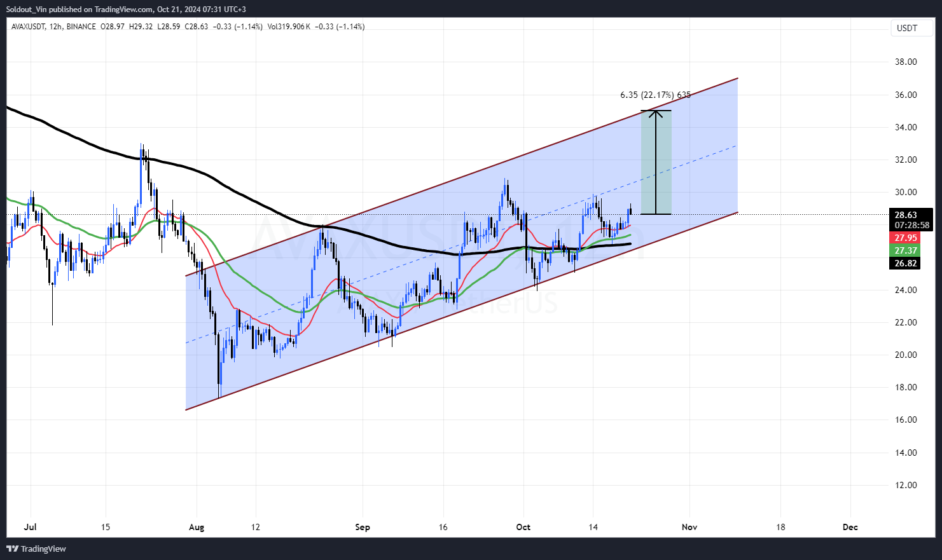Click the candle countdown timer 07:28:58
942x560 pixels.
[x=911, y=225]
